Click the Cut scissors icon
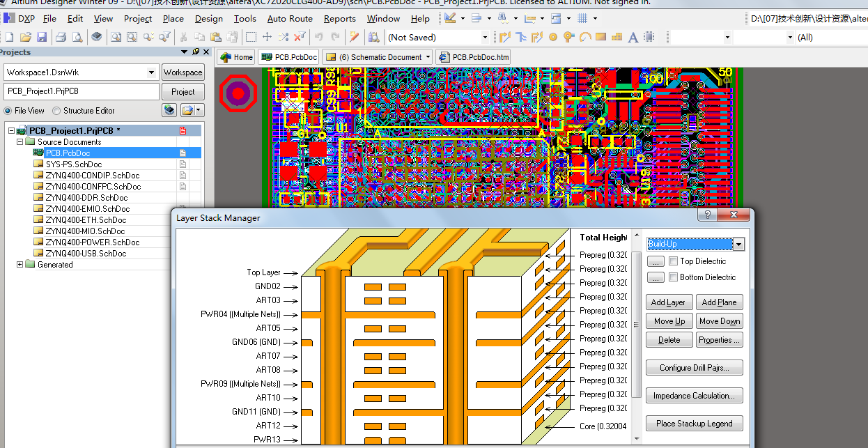 pos(183,37)
